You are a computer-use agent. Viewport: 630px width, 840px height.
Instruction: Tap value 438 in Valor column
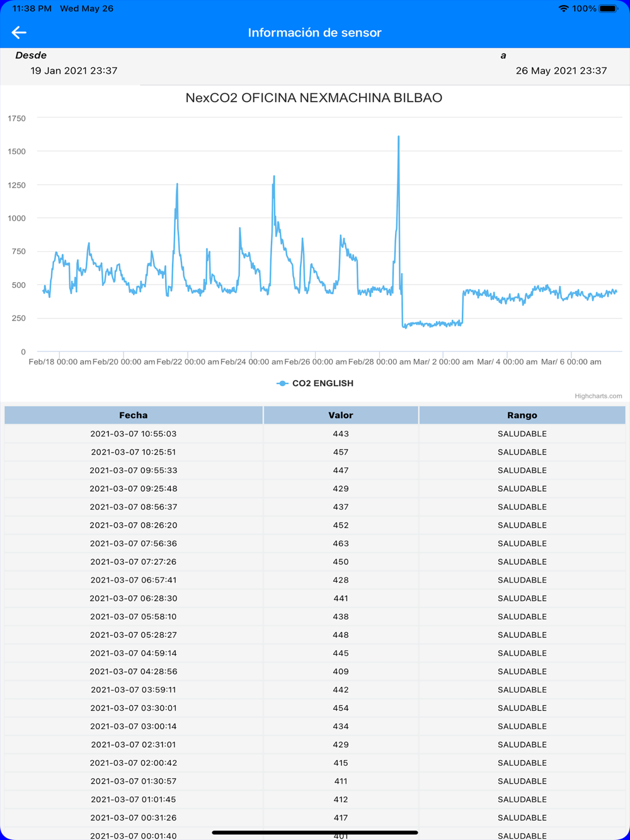click(x=341, y=616)
